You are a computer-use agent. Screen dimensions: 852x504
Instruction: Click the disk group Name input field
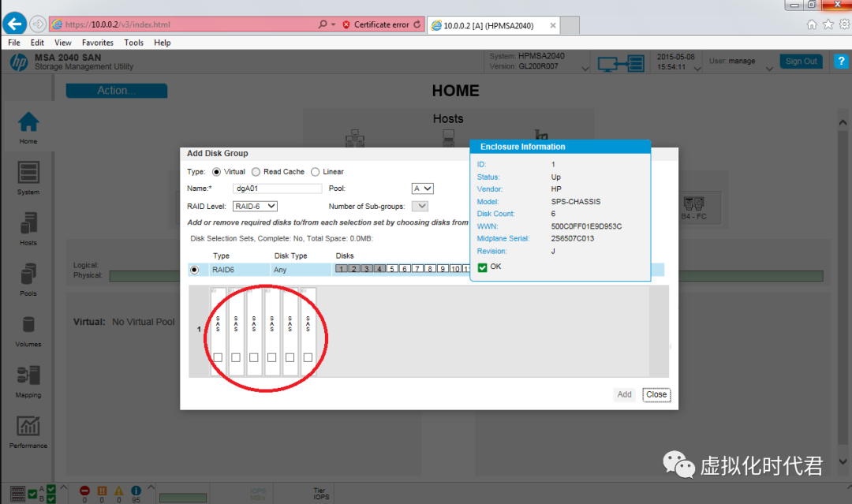277,189
